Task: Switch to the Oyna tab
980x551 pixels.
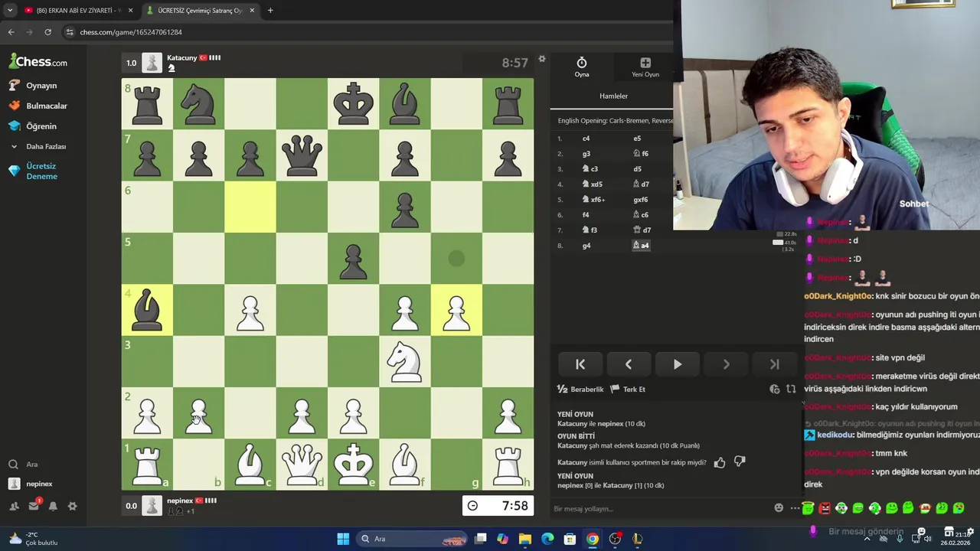Action: tap(582, 67)
